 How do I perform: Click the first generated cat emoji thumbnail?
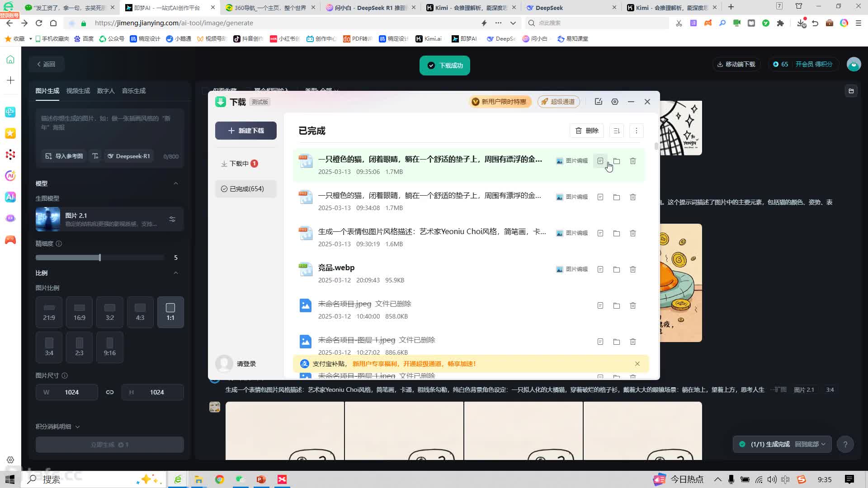[284, 430]
